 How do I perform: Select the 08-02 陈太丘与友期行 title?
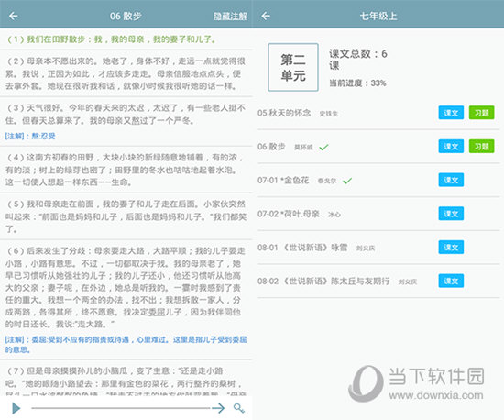tap(323, 282)
